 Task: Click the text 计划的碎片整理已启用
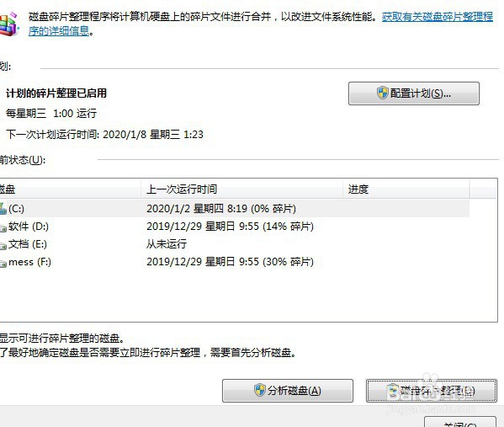click(x=56, y=93)
